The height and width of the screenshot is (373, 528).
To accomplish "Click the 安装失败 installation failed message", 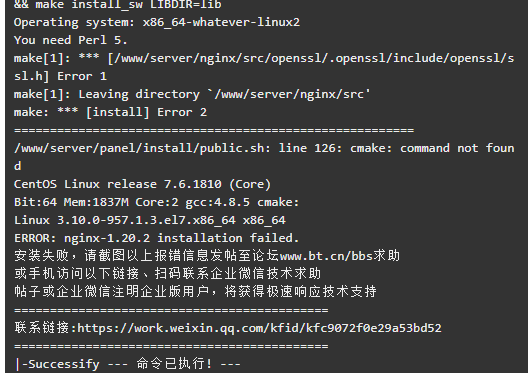I will pyautogui.click(x=207, y=256).
